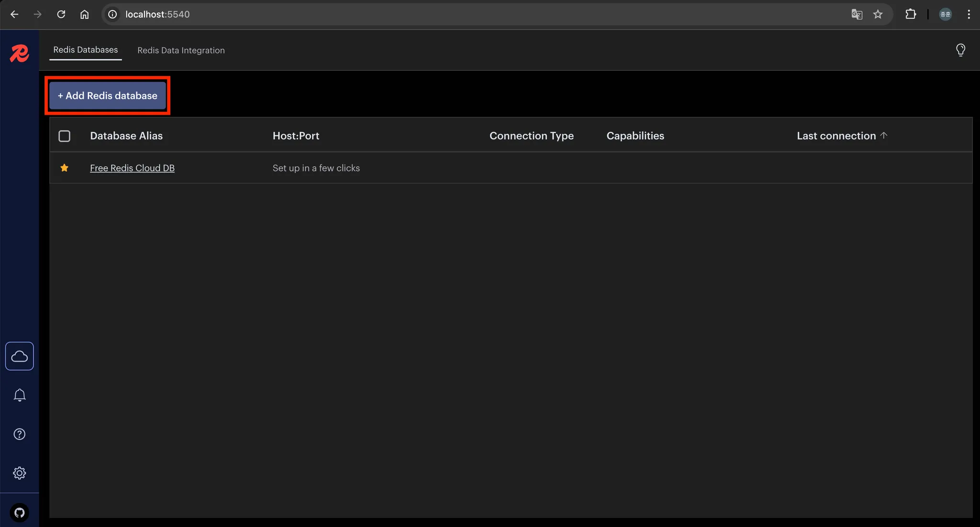
Task: Open the GitHub repository icon
Action: tap(19, 513)
